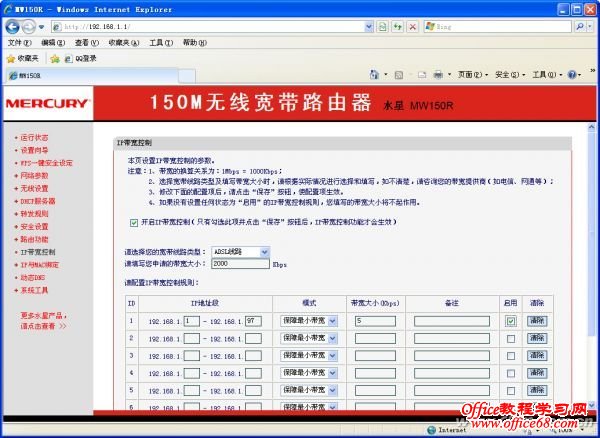Open the 查看 menu
This screenshot has height=438, width=600.
click(x=86, y=43)
